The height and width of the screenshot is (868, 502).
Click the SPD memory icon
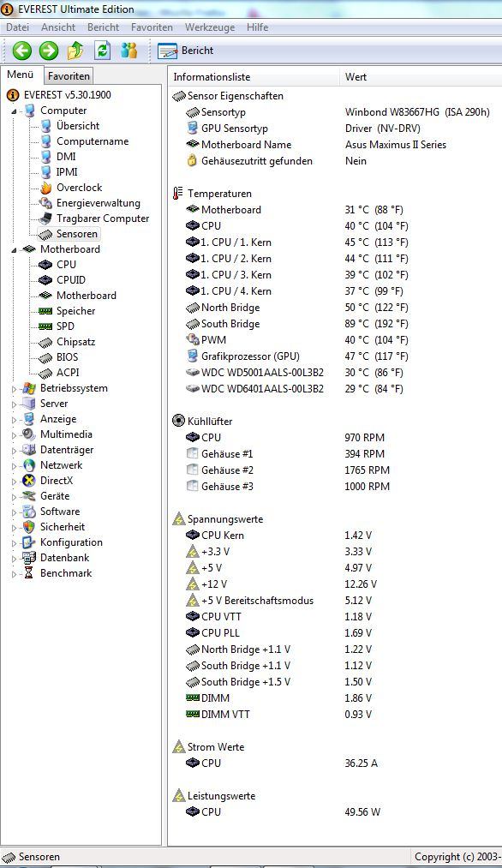click(x=46, y=326)
